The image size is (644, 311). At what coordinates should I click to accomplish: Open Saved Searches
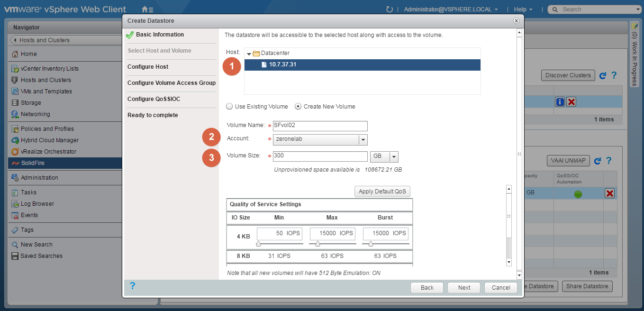[x=41, y=256]
